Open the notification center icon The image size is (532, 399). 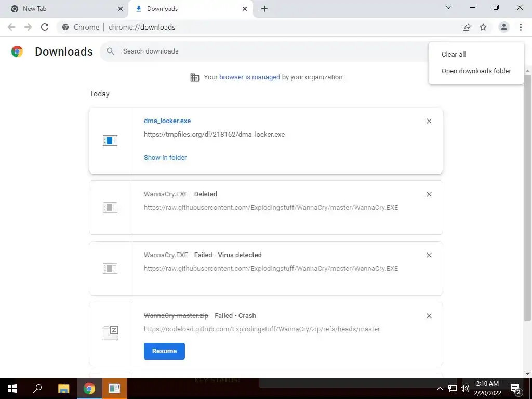coord(515,389)
